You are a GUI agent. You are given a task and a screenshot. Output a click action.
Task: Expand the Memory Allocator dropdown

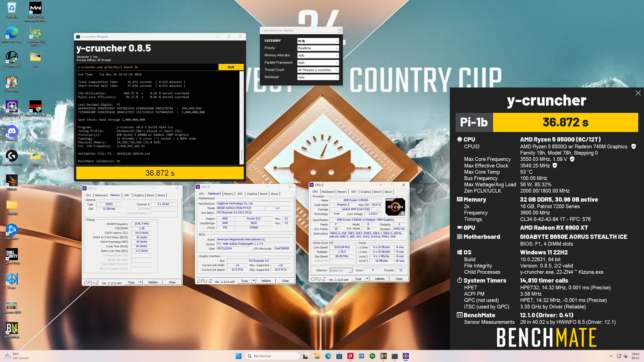pos(318,56)
